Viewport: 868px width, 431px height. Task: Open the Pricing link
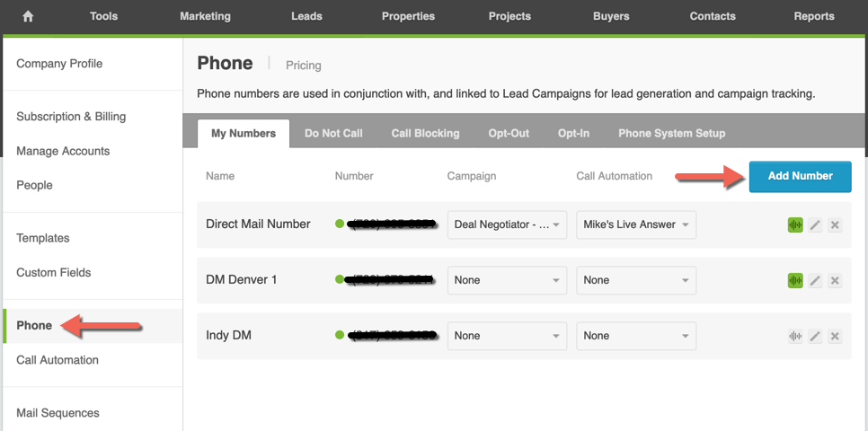(304, 66)
